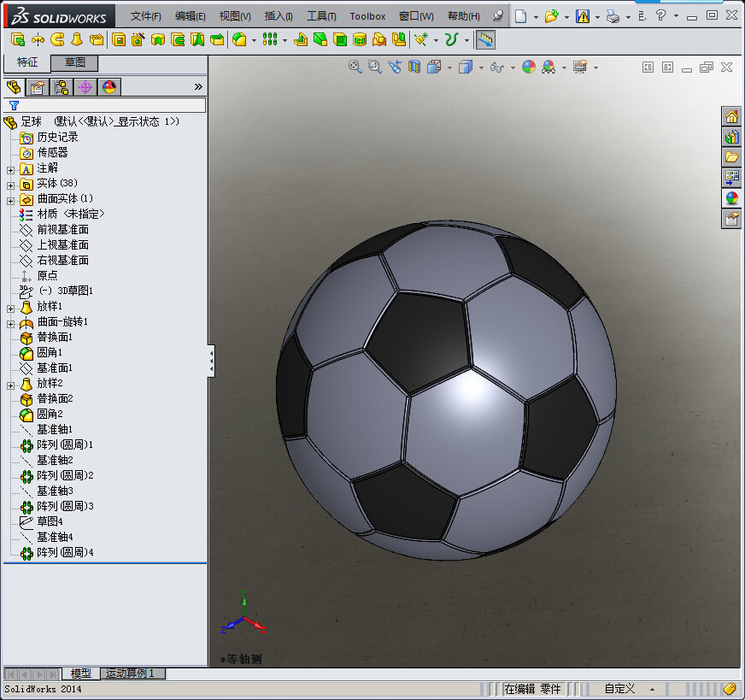Toggle the Section View icon
The height and width of the screenshot is (700, 745).
(414, 67)
